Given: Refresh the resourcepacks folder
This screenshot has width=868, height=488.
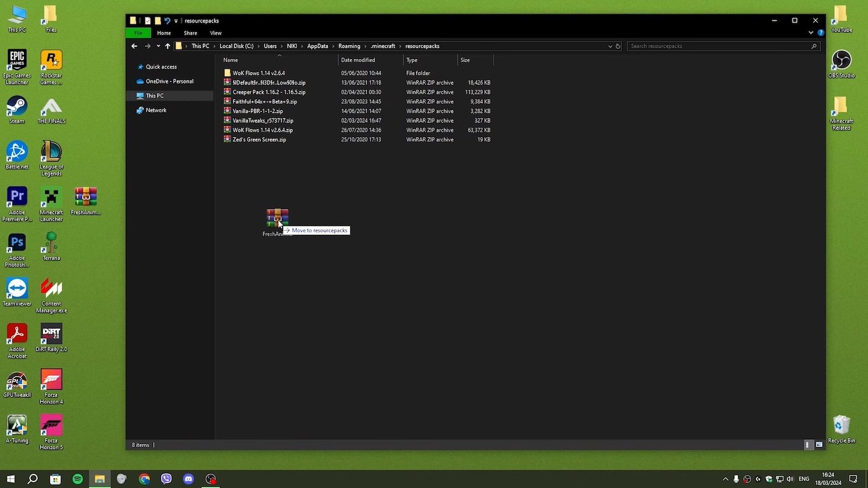Looking at the screenshot, I should (618, 46).
